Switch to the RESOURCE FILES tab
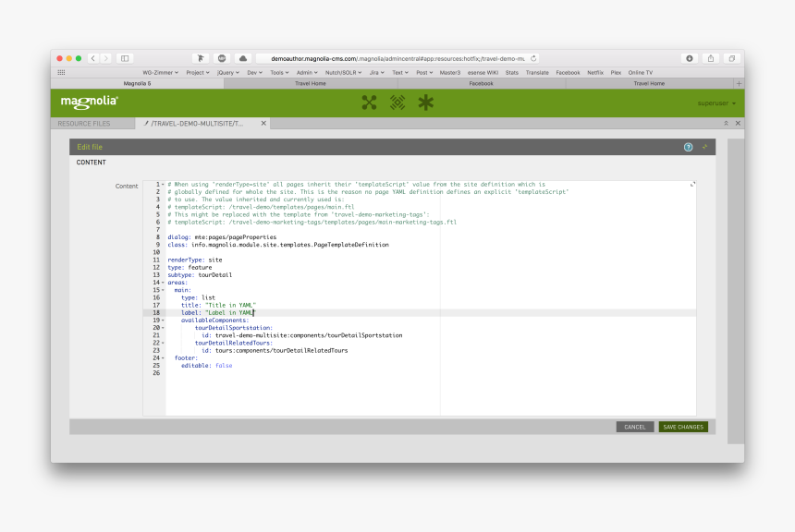Screen dimensions: 795x532 84,123
